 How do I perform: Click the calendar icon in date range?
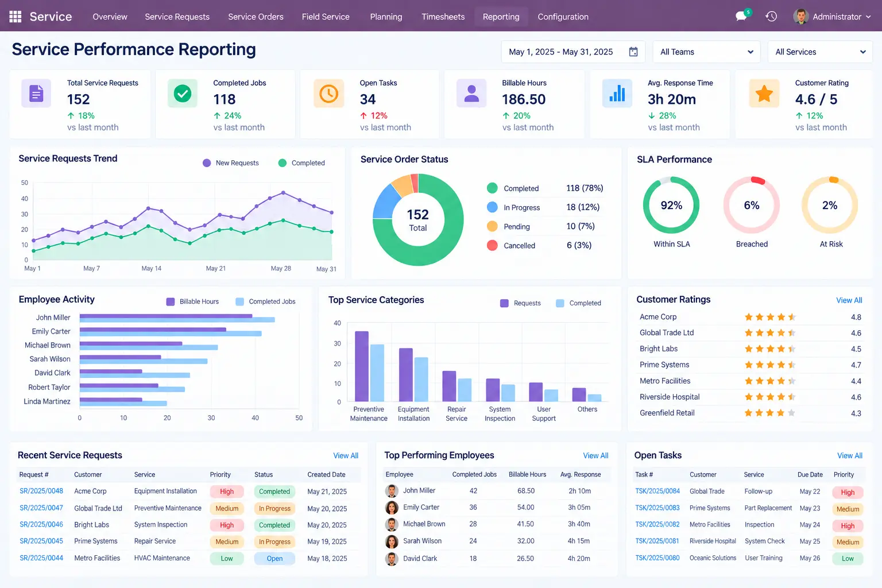pyautogui.click(x=633, y=52)
